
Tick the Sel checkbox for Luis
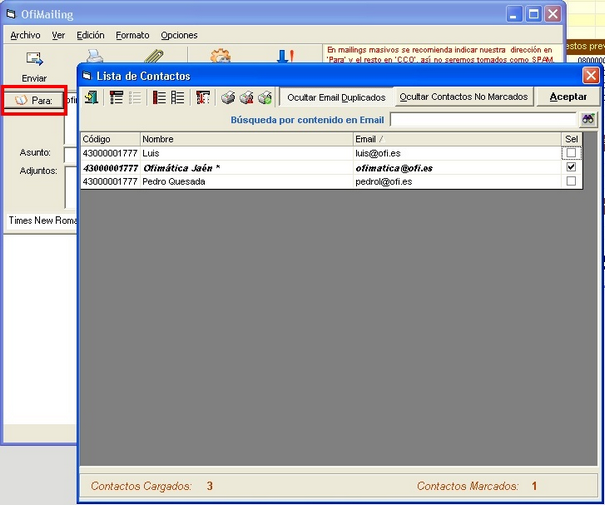click(x=571, y=153)
